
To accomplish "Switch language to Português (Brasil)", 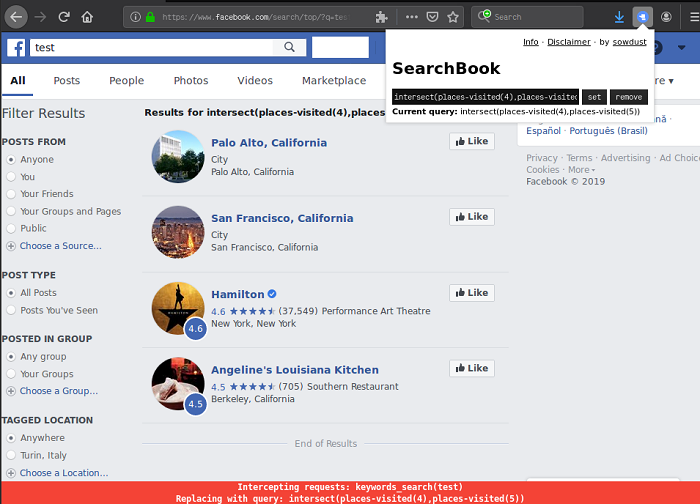I will (x=608, y=131).
